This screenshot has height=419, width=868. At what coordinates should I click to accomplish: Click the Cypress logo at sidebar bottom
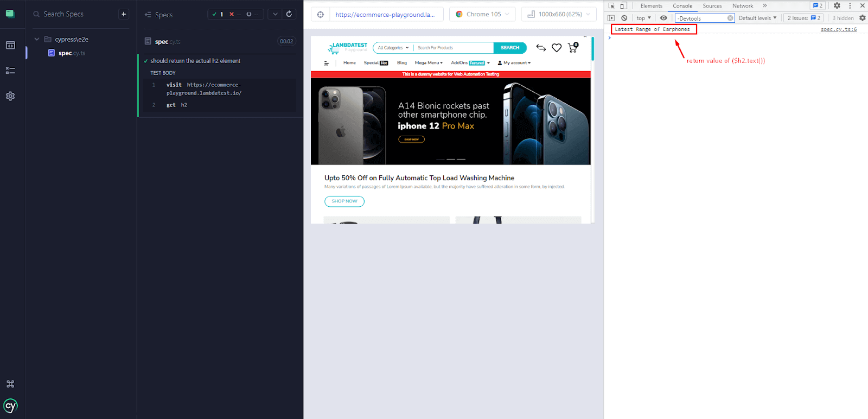click(10, 405)
